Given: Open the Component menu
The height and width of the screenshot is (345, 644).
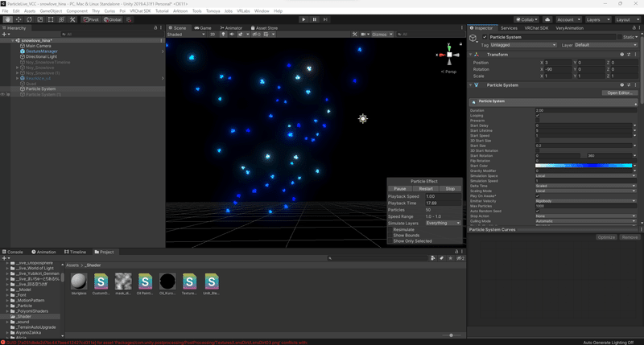Looking at the screenshot, I should tap(76, 11).
